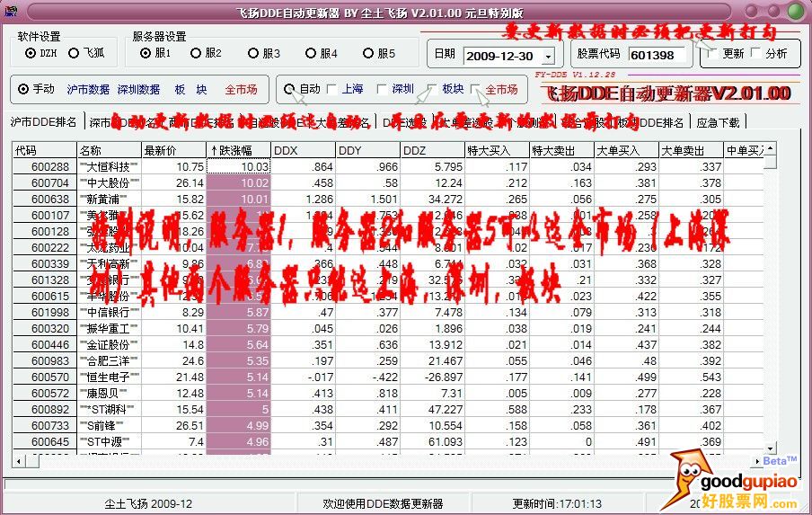Tick the 上海 auto-update checkbox
The height and width of the screenshot is (515, 812).
click(332, 89)
